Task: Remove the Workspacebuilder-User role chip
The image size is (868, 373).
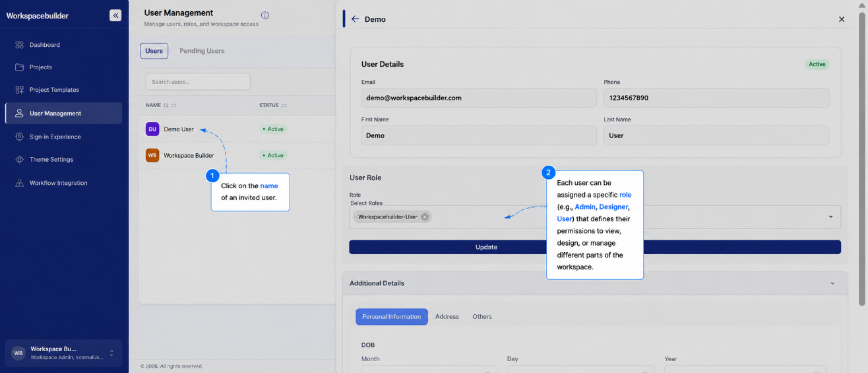Action: tap(425, 217)
